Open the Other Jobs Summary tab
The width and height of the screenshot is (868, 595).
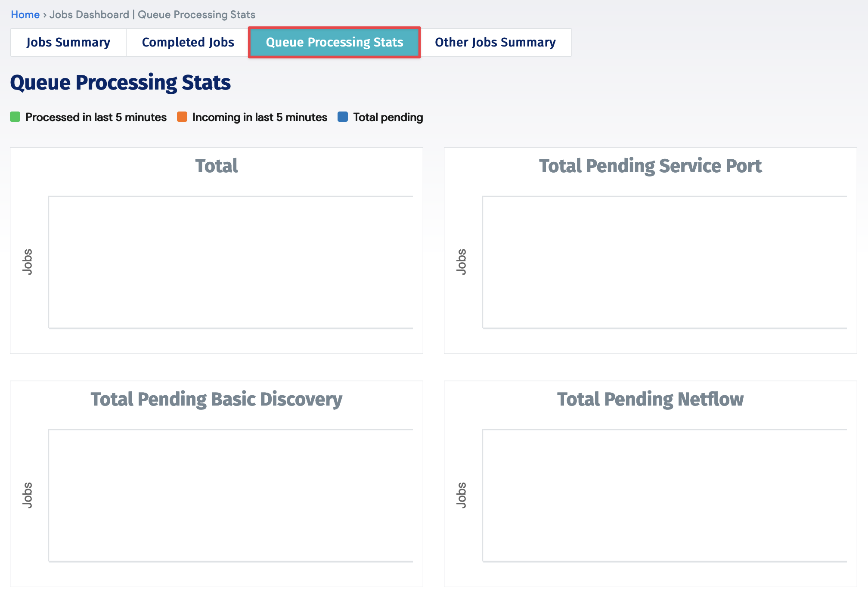pos(495,42)
